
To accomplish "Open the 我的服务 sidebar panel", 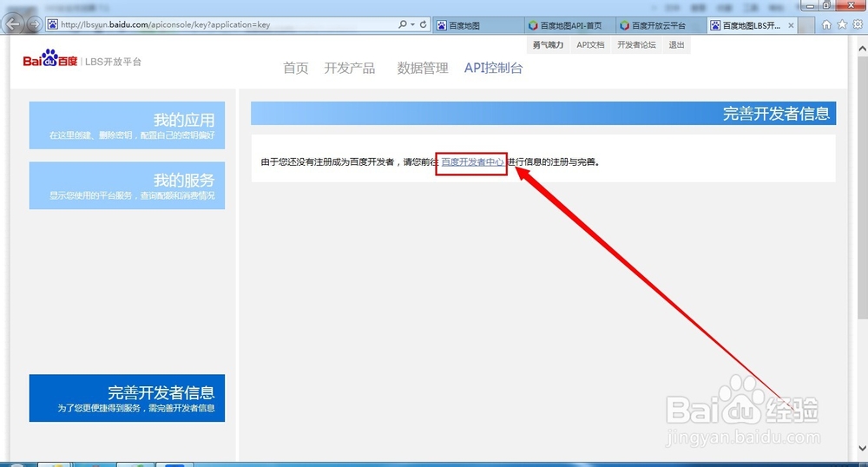I will [127, 186].
